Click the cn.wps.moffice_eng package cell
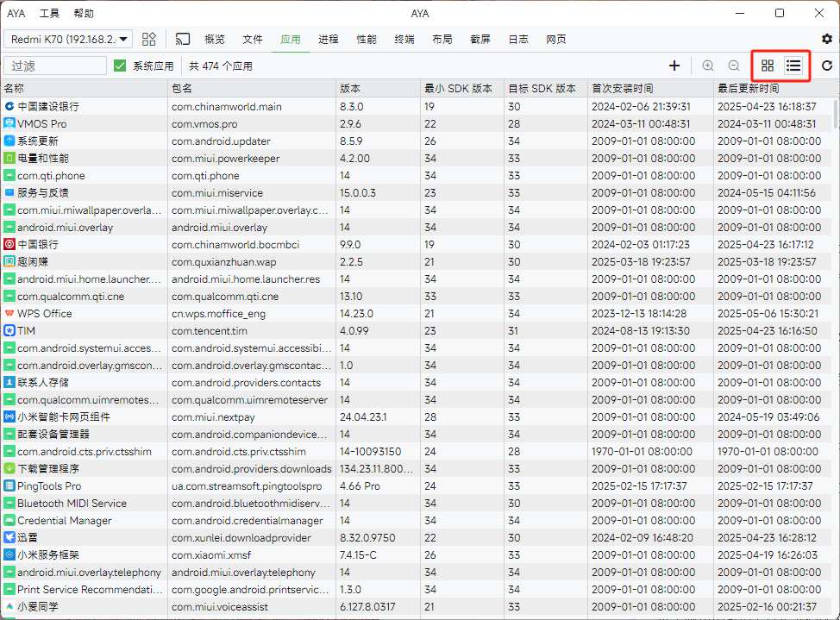Viewport: 840px width, 620px height. point(252,314)
